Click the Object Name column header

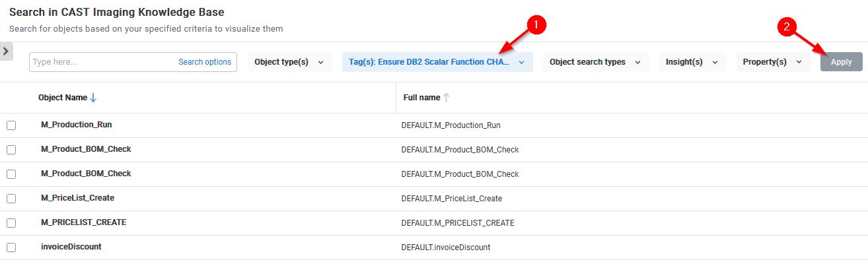63,98
